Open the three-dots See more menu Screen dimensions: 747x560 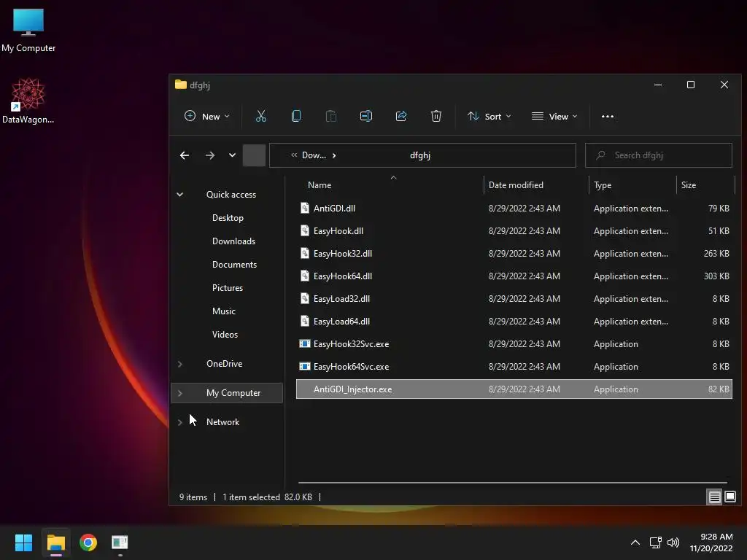pyautogui.click(x=608, y=116)
